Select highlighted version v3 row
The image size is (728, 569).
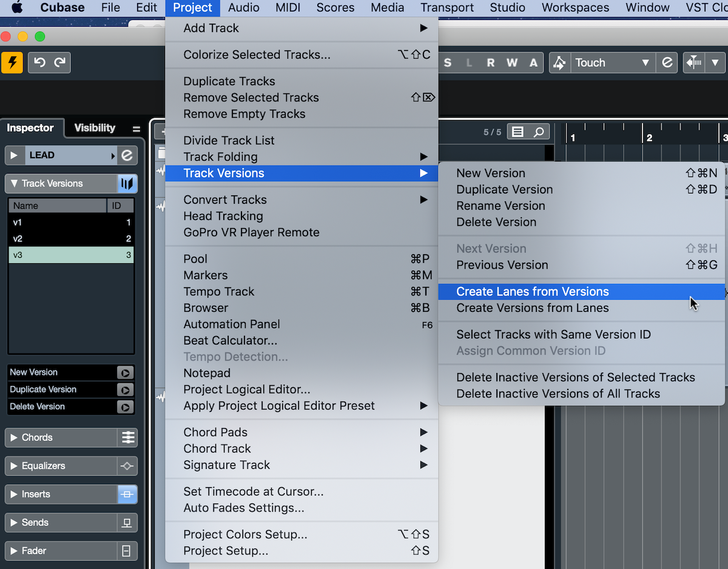(71, 255)
